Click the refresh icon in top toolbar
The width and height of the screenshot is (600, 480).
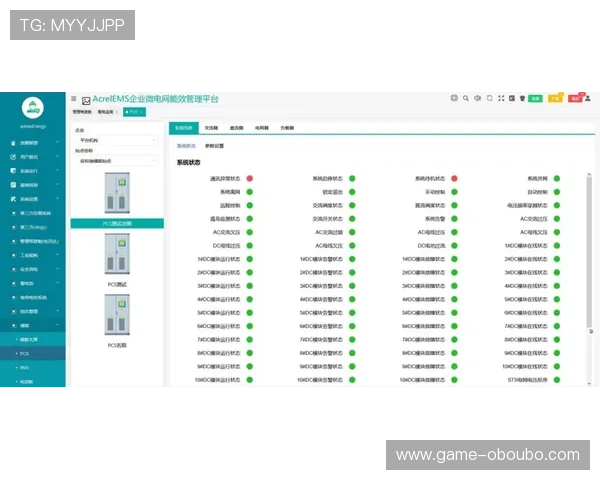[x=489, y=98]
